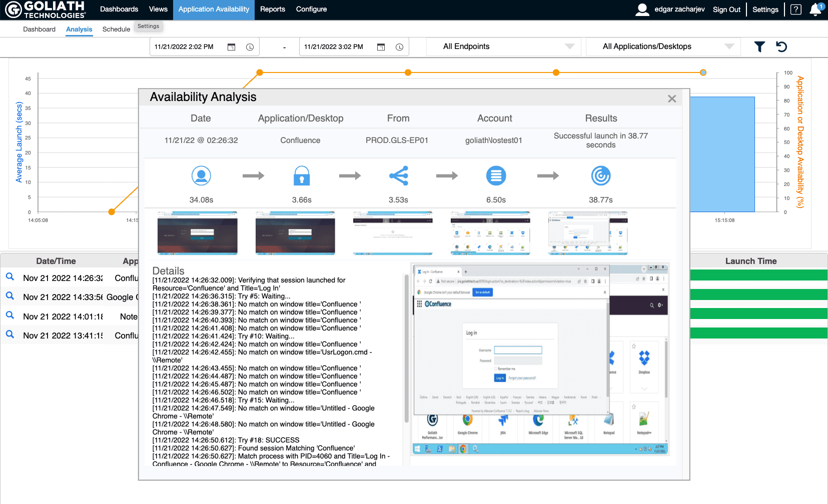Click the PROD.GLS-EP01 endpoint text
The image size is (828, 504).
click(x=397, y=140)
